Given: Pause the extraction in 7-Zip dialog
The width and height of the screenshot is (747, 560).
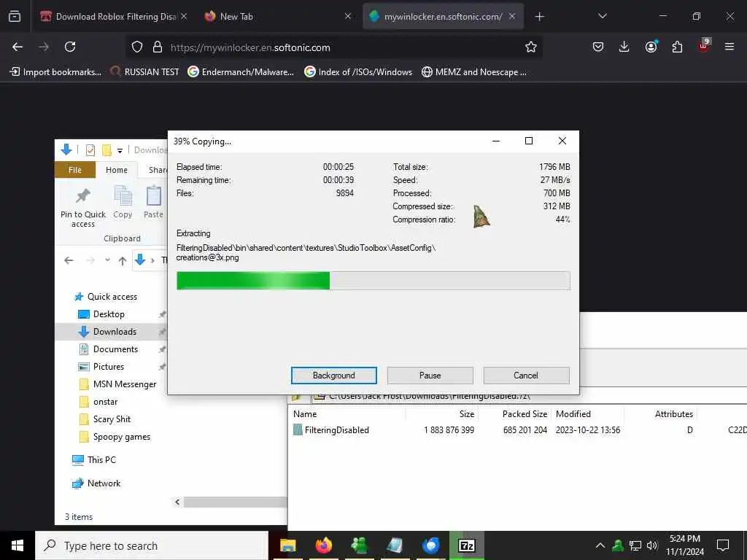Looking at the screenshot, I should pyautogui.click(x=430, y=376).
